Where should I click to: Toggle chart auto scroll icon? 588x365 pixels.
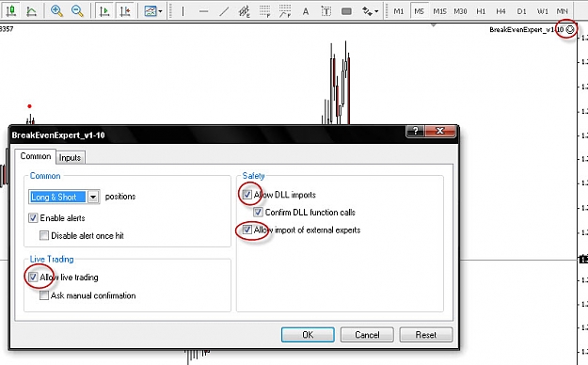tap(104, 11)
